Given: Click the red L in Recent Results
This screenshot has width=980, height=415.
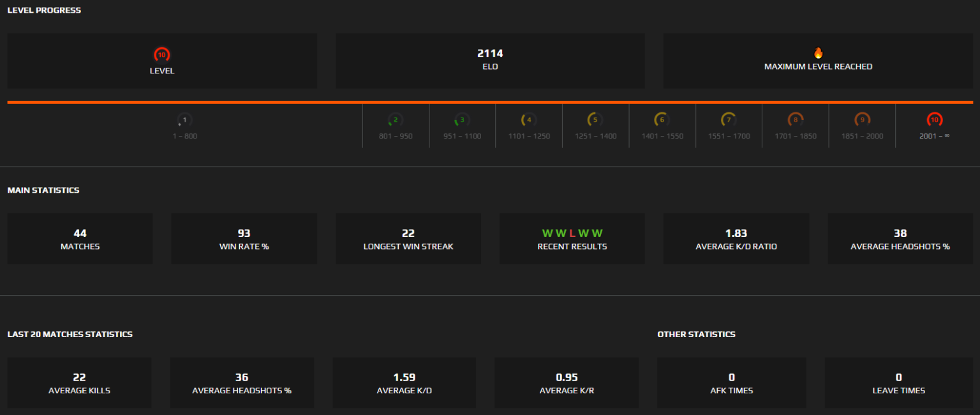Looking at the screenshot, I should 572,232.
